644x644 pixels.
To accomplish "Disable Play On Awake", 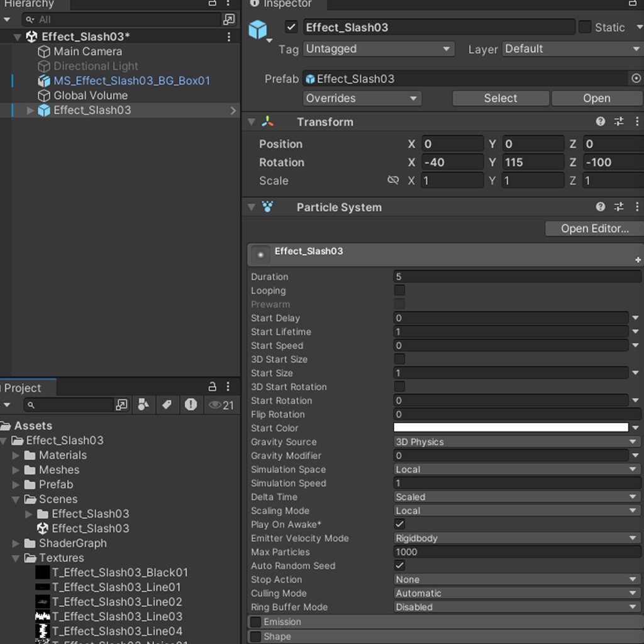I will point(399,525).
